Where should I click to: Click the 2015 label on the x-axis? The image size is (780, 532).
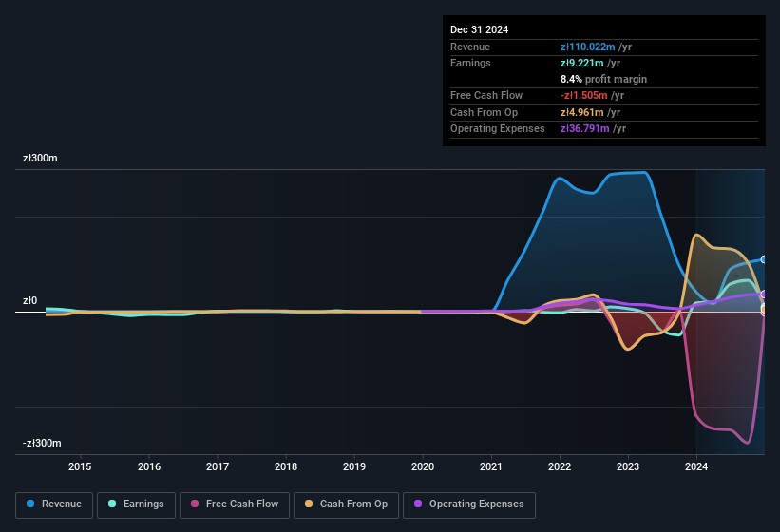click(80, 466)
